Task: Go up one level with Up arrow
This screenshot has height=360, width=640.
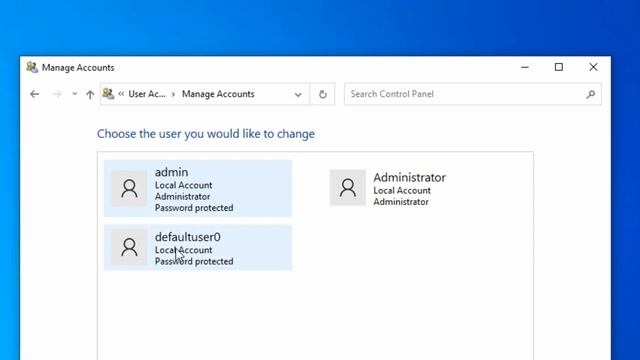Action: tap(90, 94)
